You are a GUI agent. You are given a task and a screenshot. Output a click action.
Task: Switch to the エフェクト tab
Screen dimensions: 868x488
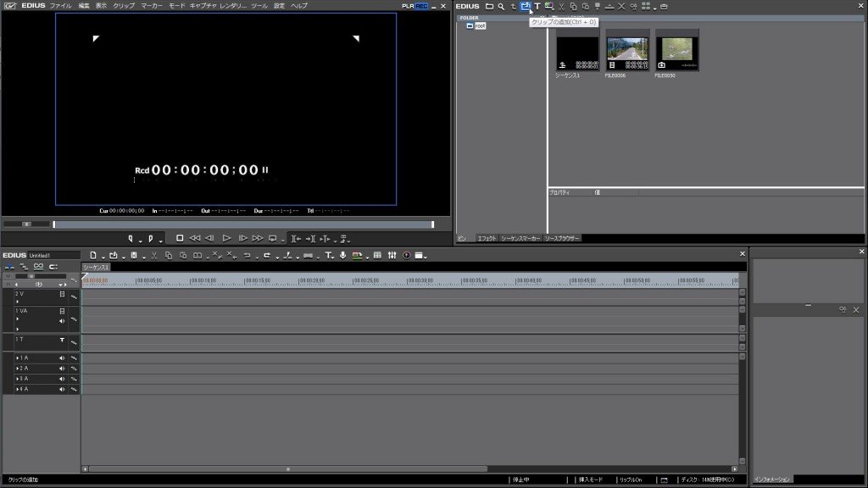(487, 238)
